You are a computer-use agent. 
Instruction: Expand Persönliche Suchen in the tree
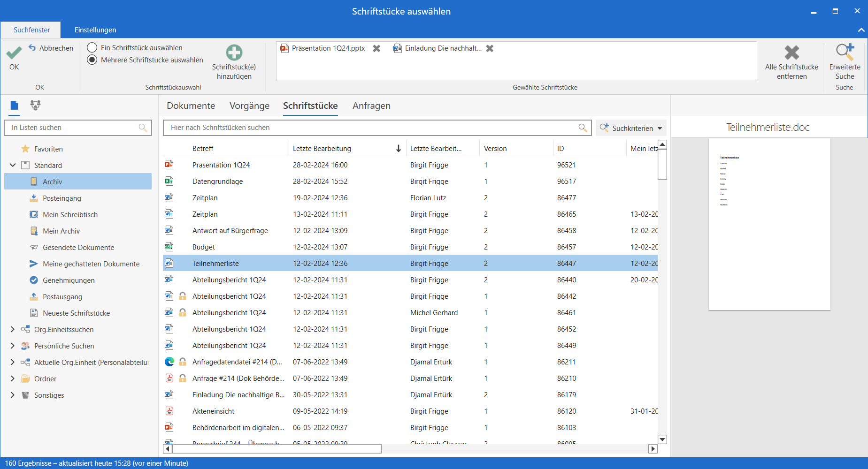(x=13, y=346)
